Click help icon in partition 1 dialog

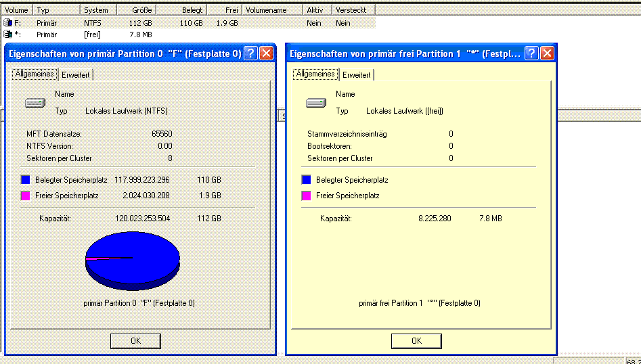531,53
